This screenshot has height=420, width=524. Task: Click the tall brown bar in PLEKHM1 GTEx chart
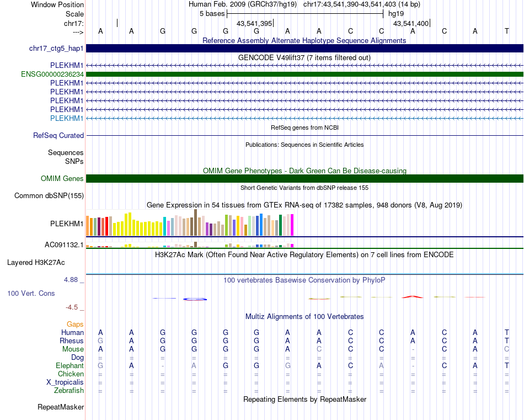195,223
